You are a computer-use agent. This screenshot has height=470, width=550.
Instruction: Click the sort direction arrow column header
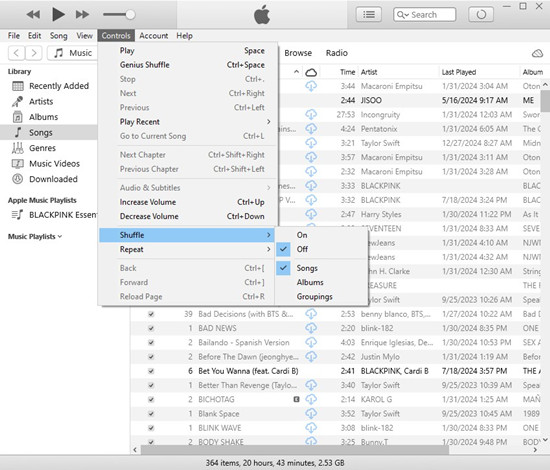296,72
